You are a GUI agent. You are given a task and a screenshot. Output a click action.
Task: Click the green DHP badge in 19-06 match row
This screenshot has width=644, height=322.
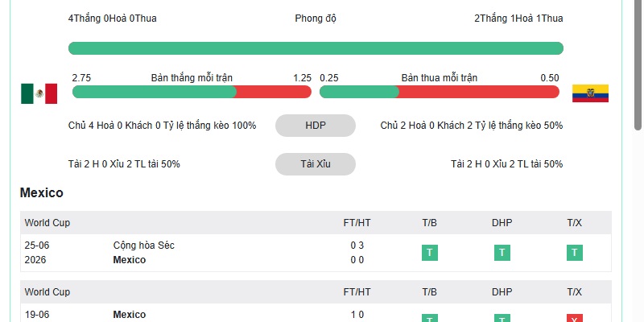pos(502,318)
